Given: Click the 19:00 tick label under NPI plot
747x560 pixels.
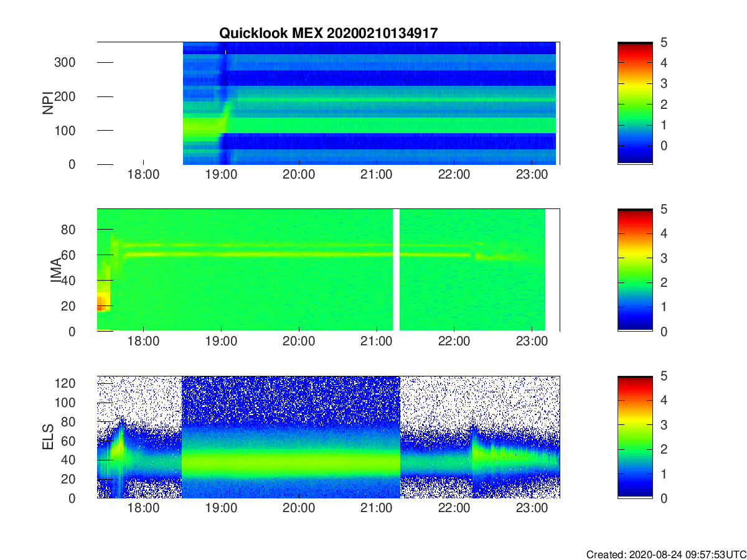Looking at the screenshot, I should pos(221,176).
